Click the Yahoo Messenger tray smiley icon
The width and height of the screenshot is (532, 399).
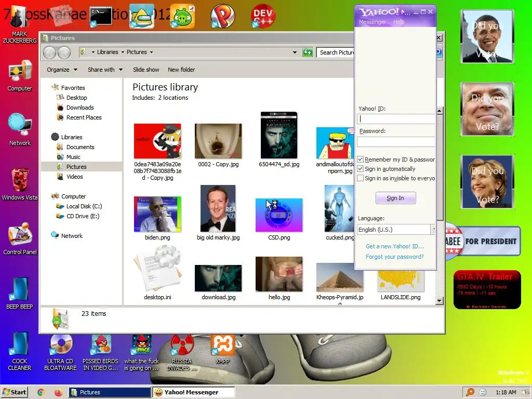tap(483, 392)
